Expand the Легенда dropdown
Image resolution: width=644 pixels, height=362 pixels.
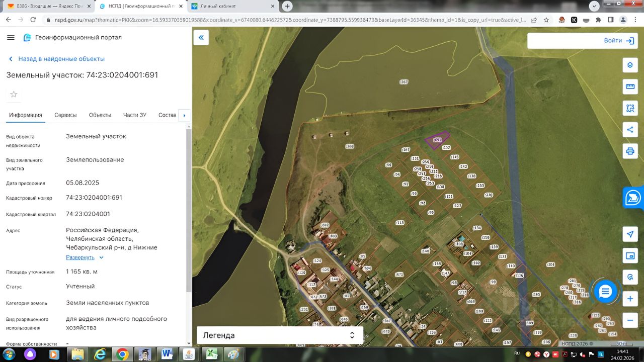[280, 335]
